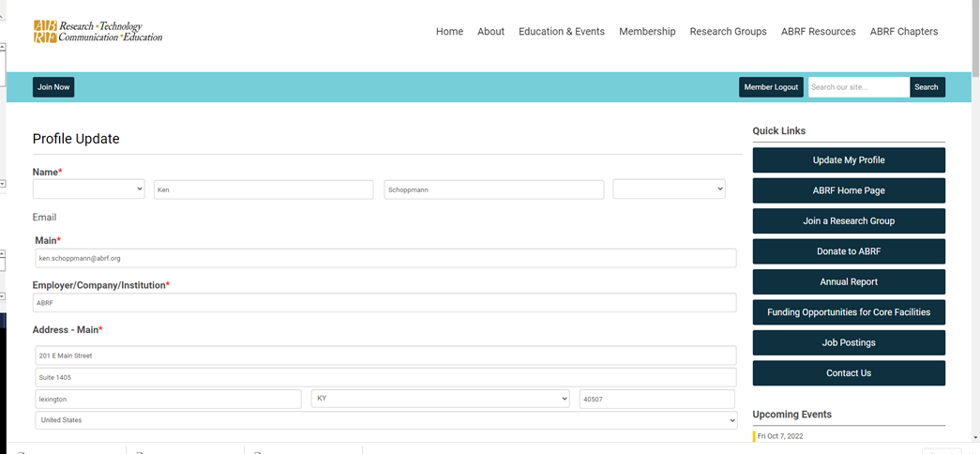The height and width of the screenshot is (454, 980).
Task: Open the ABRF Resources menu
Action: [818, 31]
